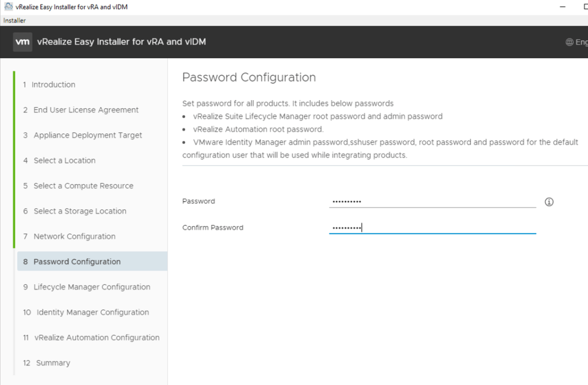The width and height of the screenshot is (588, 385).
Task: Go to step 1 Introduction
Action: [x=53, y=85]
